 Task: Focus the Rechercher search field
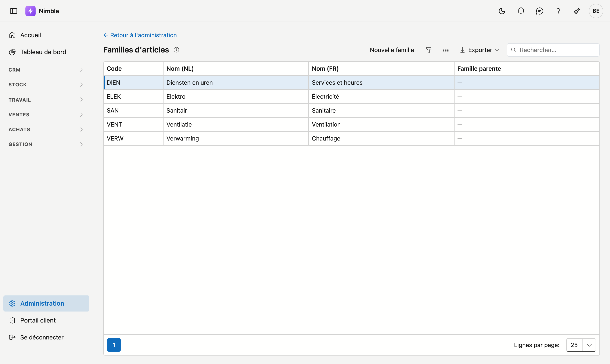click(x=553, y=50)
